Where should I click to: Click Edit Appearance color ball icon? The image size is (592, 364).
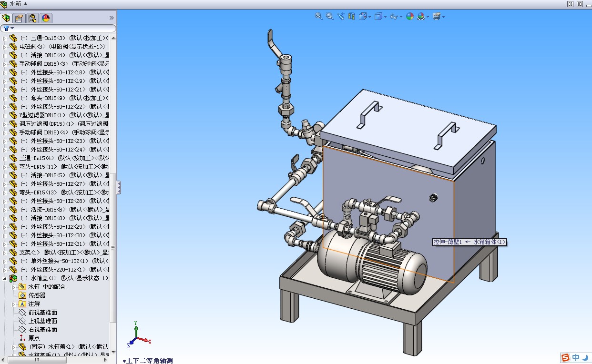coord(410,16)
